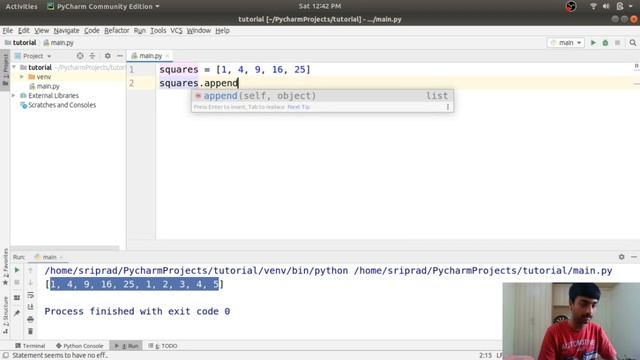Screen dimensions: 640x360
Task: Collapse all in Project panel
Action: [x=92, y=56]
